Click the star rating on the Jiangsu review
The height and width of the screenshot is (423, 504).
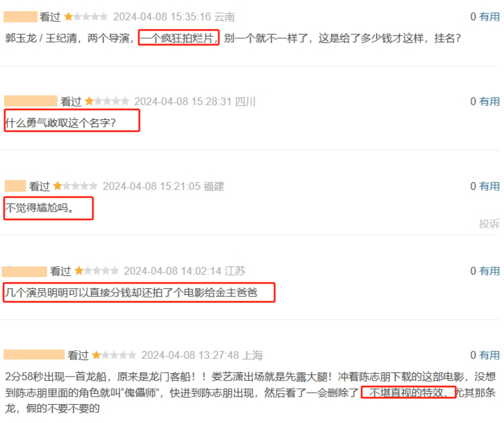coord(96,271)
